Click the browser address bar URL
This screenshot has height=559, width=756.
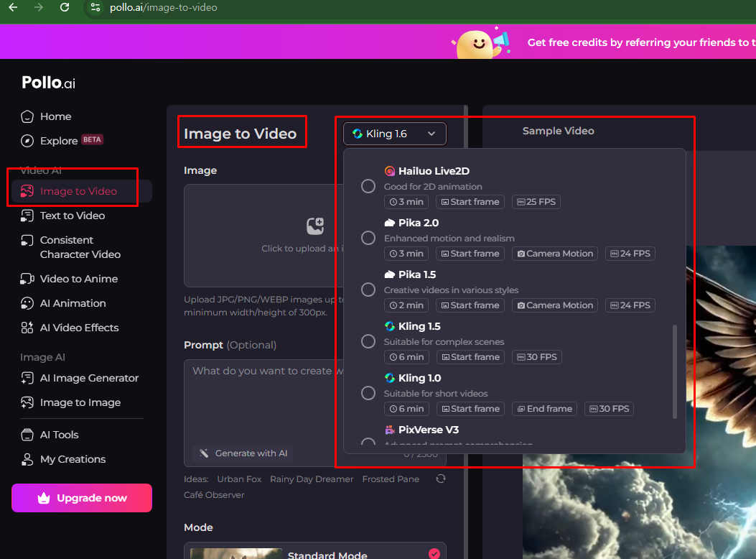pos(164,7)
